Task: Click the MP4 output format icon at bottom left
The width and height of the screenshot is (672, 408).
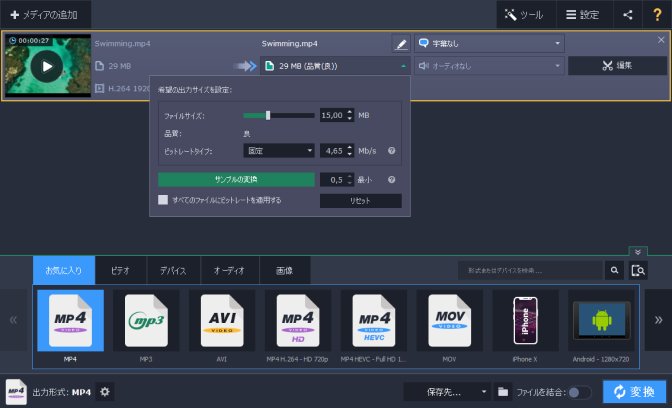Action: pyautogui.click(x=16, y=392)
